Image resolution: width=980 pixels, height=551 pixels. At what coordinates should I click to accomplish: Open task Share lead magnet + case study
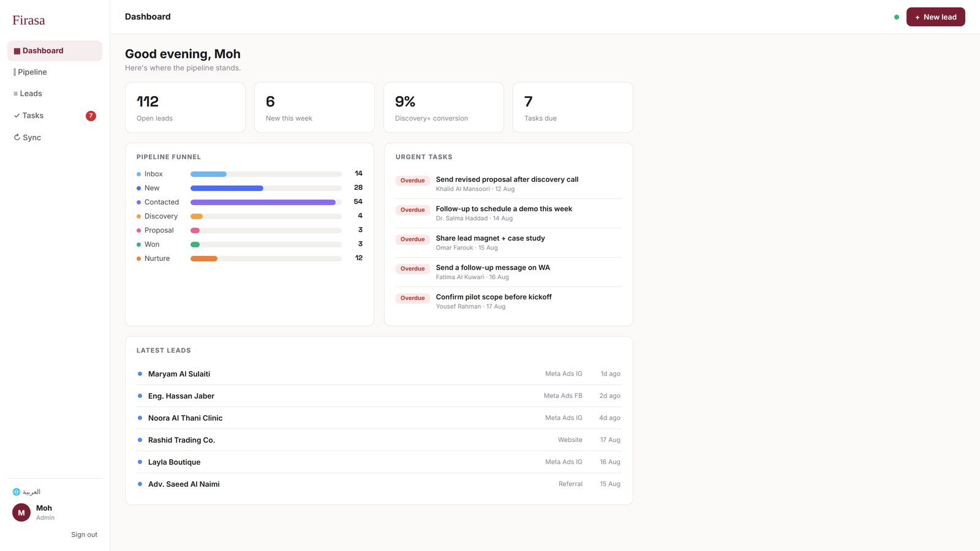508,243
